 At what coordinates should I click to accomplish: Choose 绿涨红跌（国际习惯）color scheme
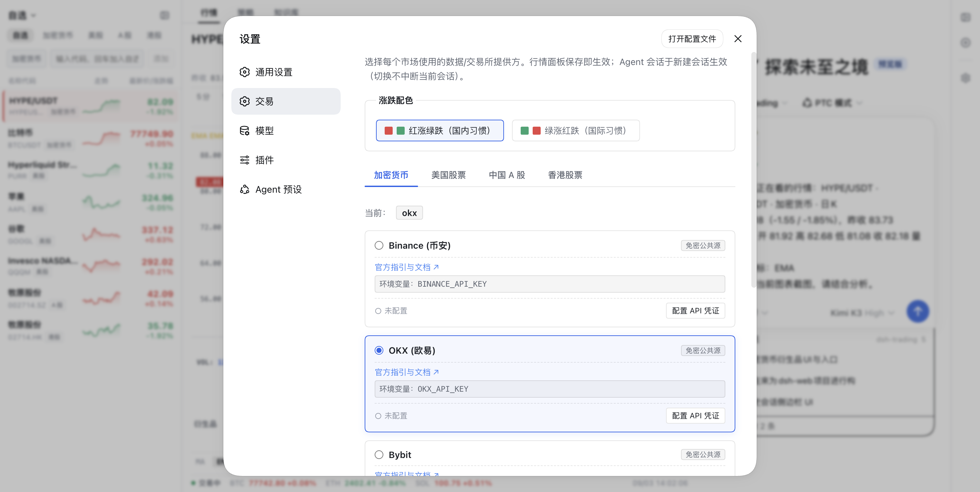pyautogui.click(x=576, y=131)
